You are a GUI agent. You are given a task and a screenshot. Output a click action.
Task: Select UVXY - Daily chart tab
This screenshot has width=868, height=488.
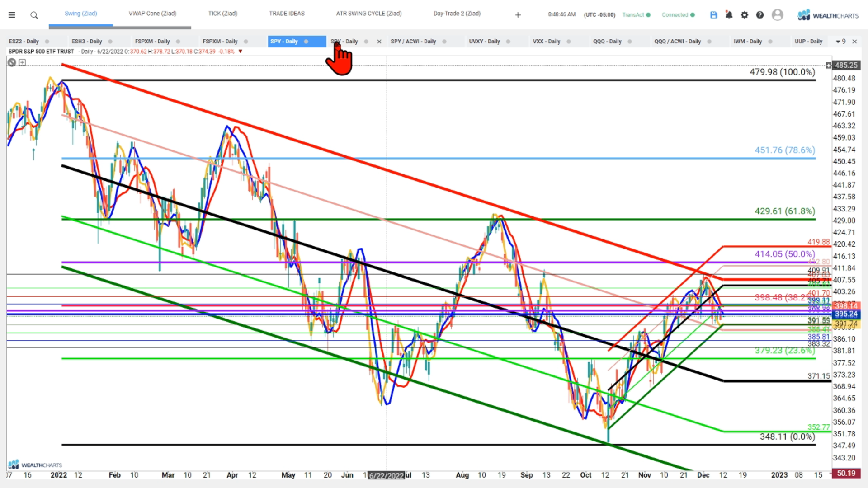point(484,42)
